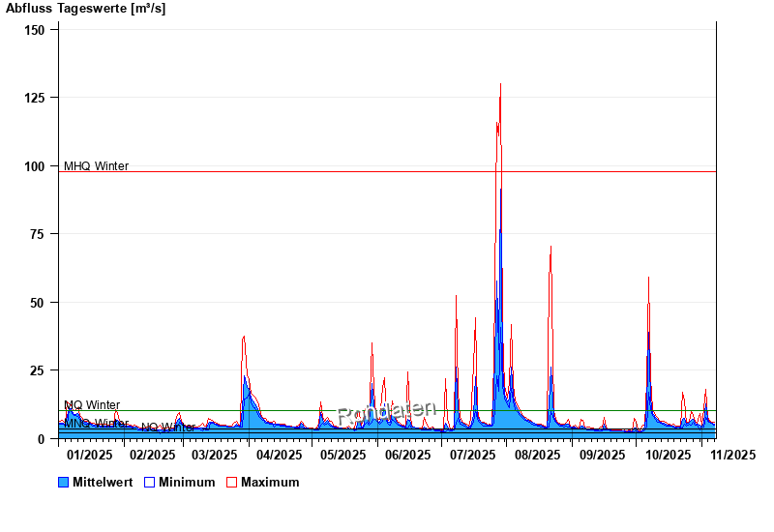This screenshot has width=774, height=532.
Task: Select the Minimum legend text
Action: click(x=187, y=482)
